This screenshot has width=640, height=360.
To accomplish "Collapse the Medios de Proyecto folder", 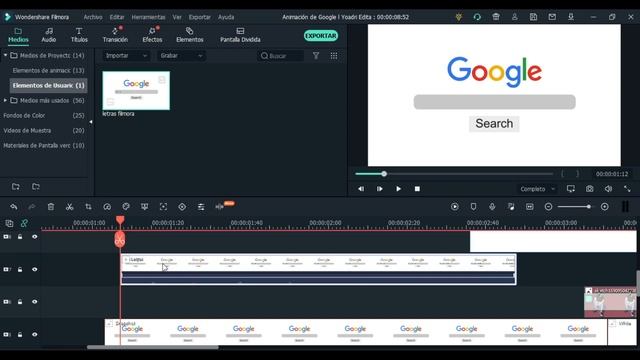I will click(x=5, y=55).
